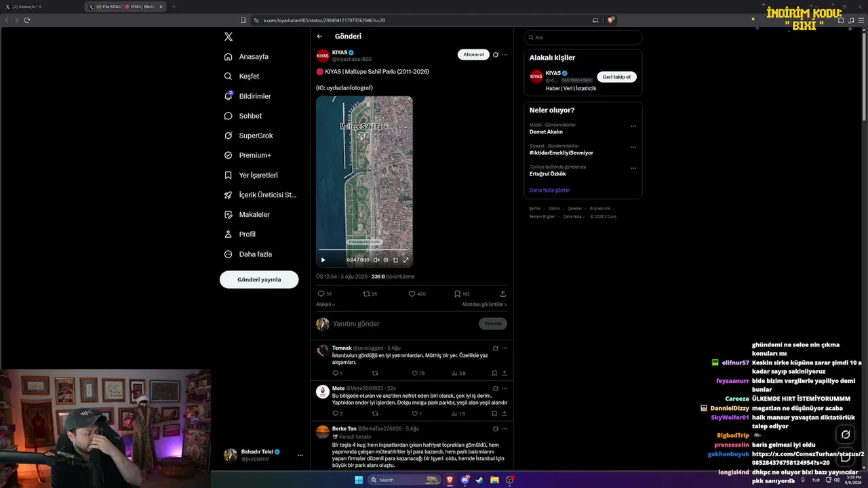This screenshot has height=488, width=868.
Task: Open more options on Temnak's reply
Action: click(x=505, y=348)
